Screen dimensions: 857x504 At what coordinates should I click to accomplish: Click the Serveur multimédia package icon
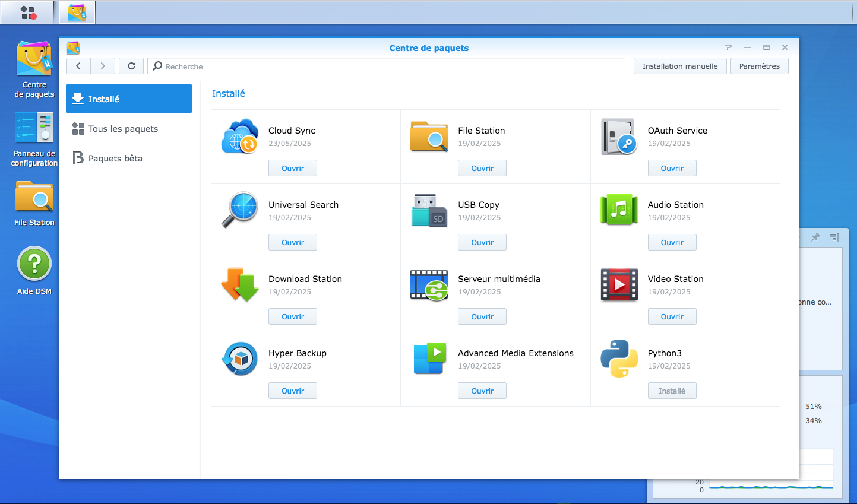(x=429, y=285)
